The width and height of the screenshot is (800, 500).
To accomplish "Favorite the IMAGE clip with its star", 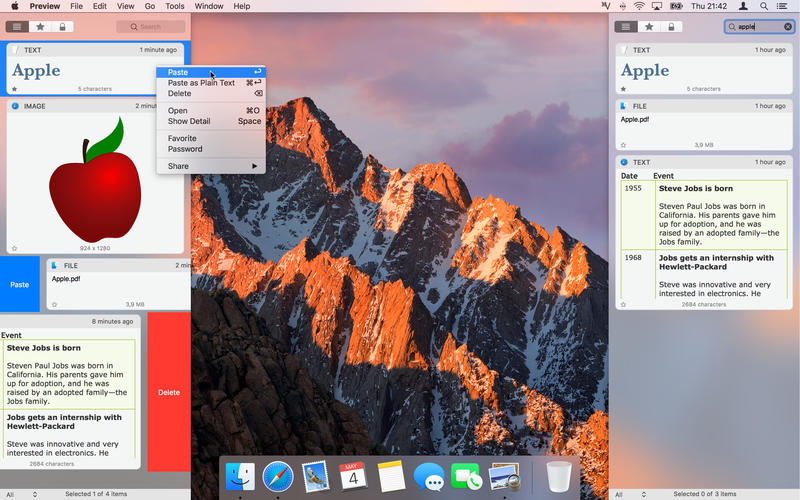I will coord(14,248).
